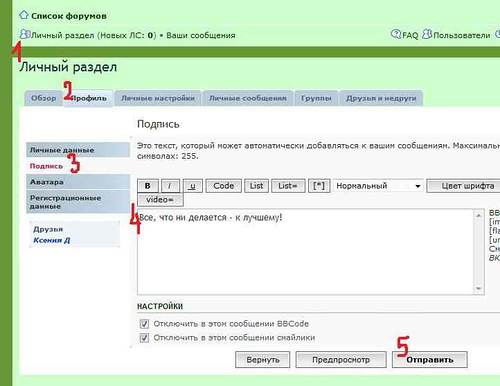Open Ваши сообщения link
Viewport: 500px width, 386px height.
[201, 35]
